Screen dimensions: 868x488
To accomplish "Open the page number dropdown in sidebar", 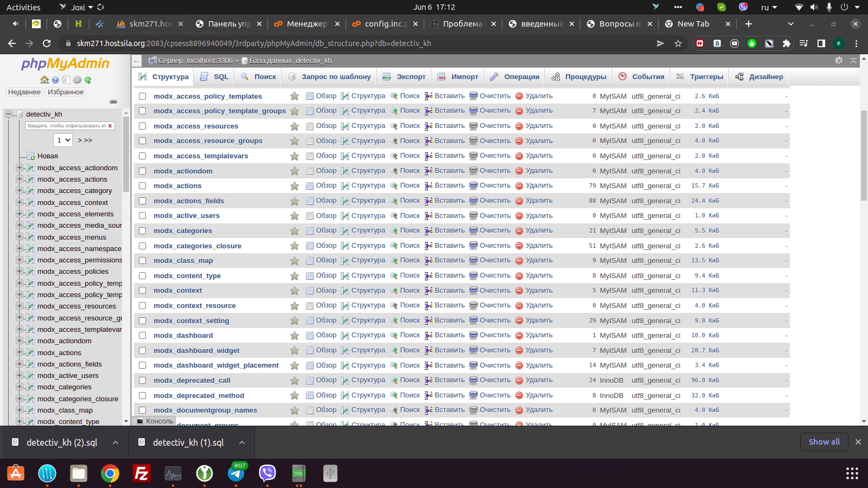I will pos(63,140).
